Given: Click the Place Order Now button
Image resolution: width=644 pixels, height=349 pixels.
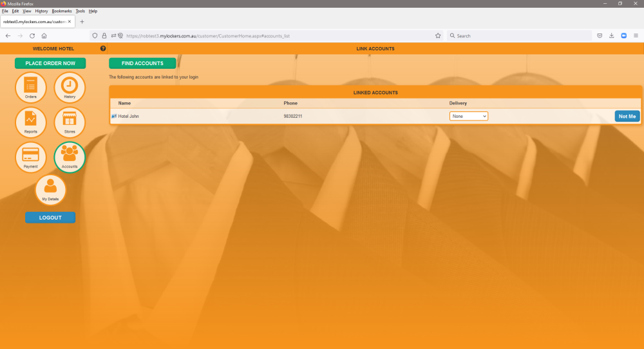Looking at the screenshot, I should (x=50, y=63).
